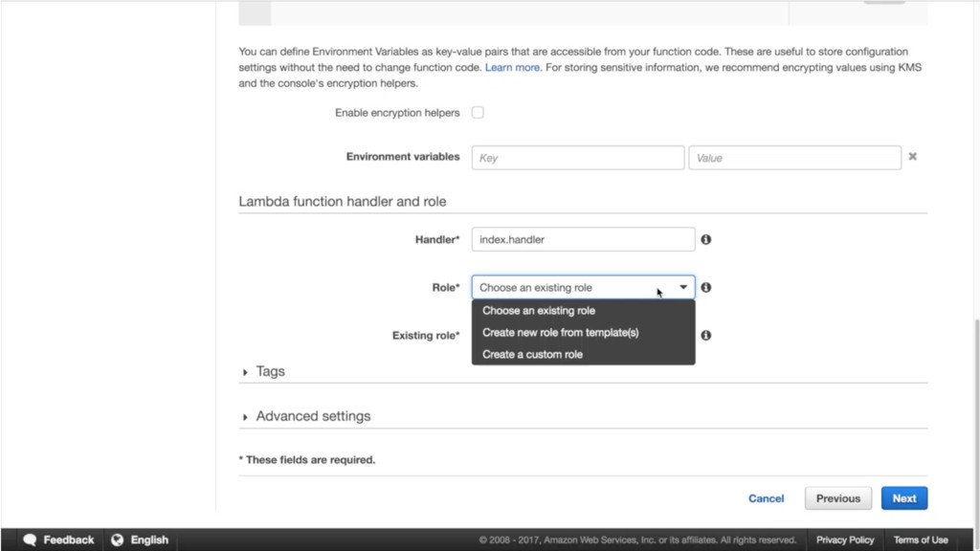Click the Feedback speech bubble icon

tap(30, 540)
